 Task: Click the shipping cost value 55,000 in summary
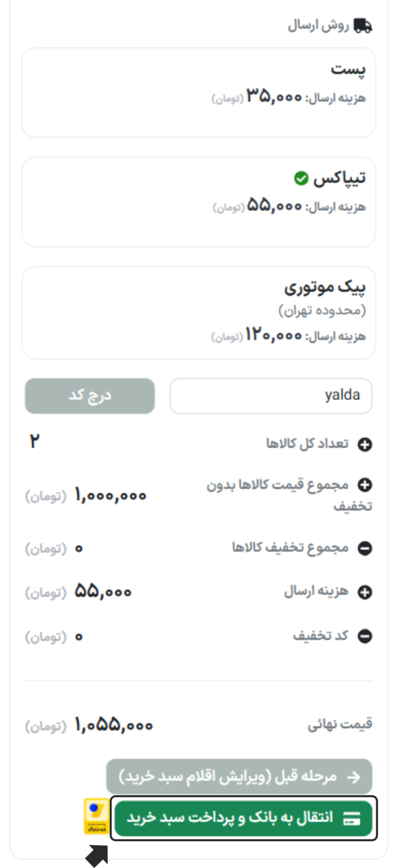[x=103, y=592]
